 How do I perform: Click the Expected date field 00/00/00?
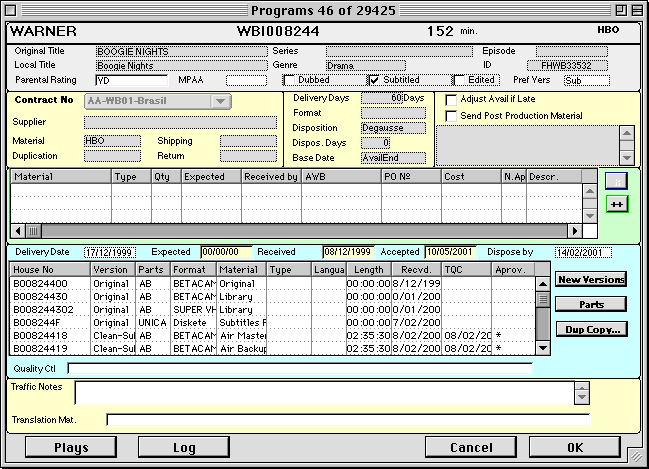pos(226,252)
